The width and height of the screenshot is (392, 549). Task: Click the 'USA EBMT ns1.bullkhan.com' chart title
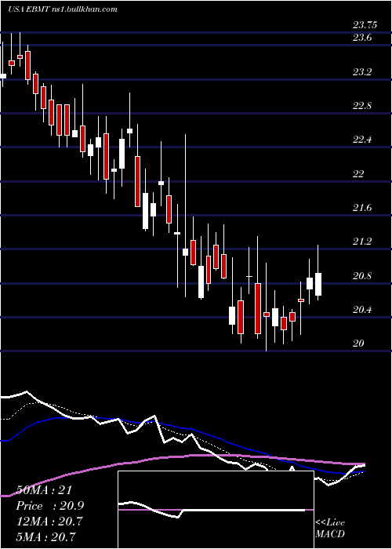tap(62, 9)
